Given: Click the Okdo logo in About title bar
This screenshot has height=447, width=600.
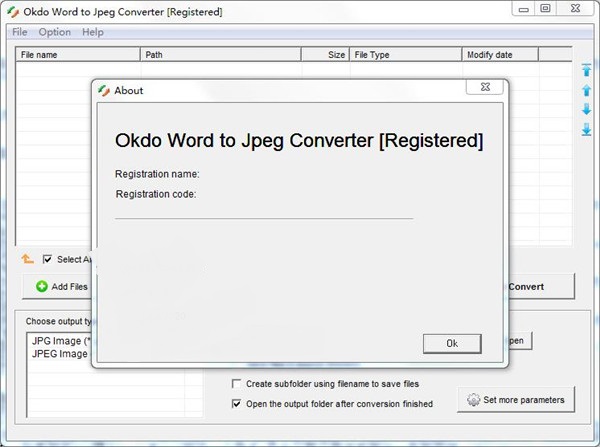Looking at the screenshot, I should pyautogui.click(x=104, y=91).
